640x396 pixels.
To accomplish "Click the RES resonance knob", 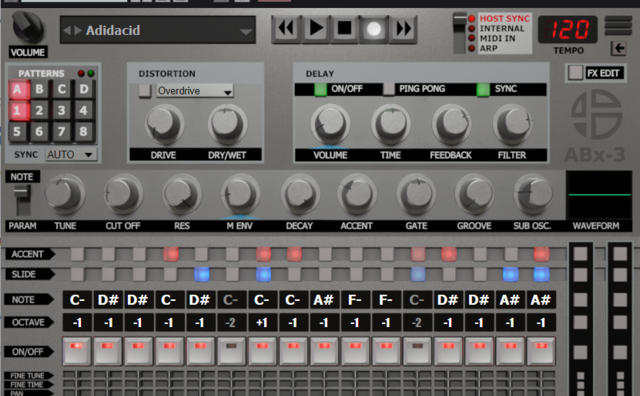I will (x=182, y=194).
